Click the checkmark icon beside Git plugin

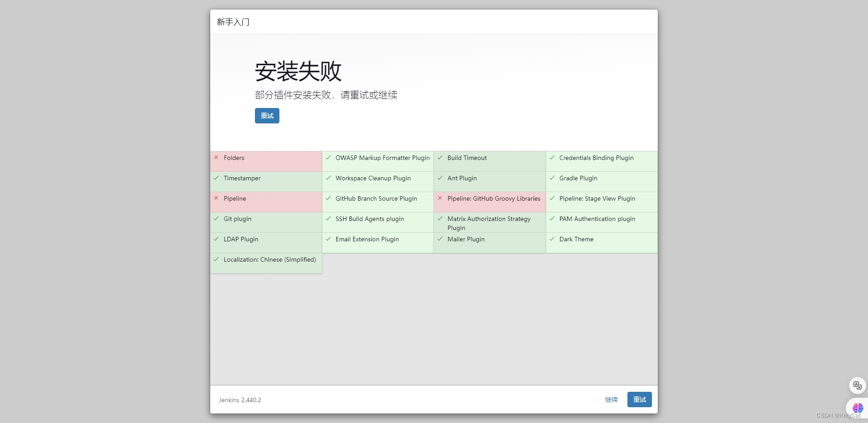tap(216, 218)
